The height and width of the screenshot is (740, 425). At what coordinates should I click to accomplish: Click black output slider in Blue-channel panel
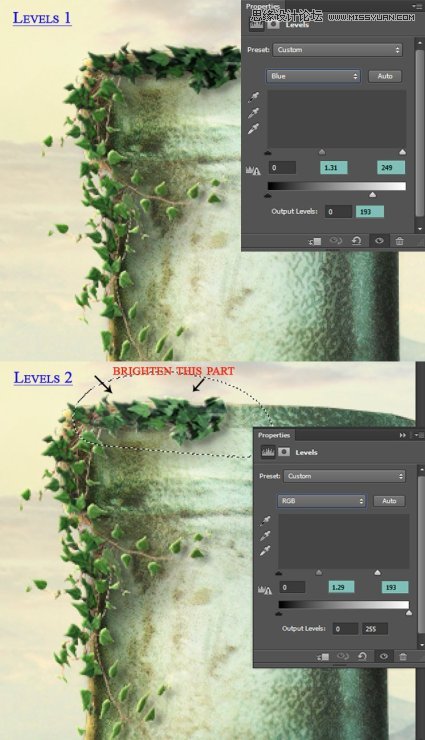[x=268, y=194]
